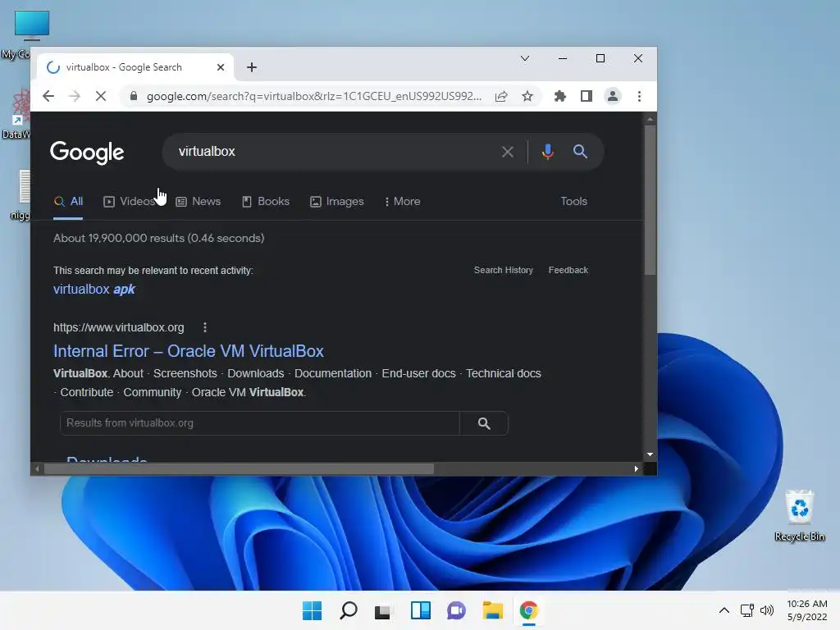Share this page via the share icon
This screenshot has width=840, height=630.
pos(501,97)
